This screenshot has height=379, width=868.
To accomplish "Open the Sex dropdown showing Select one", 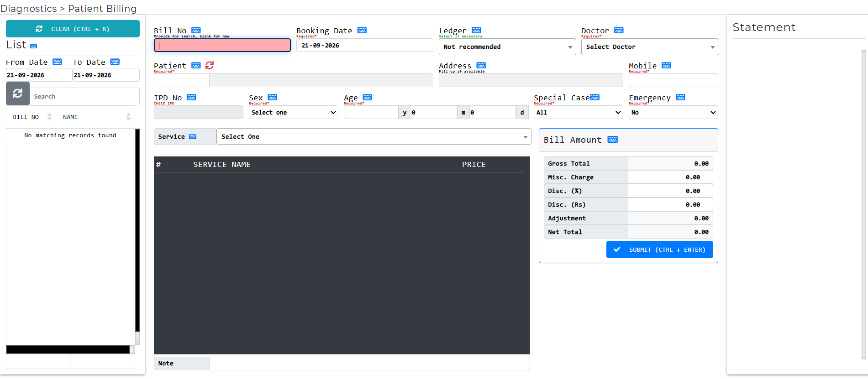I will coord(294,113).
